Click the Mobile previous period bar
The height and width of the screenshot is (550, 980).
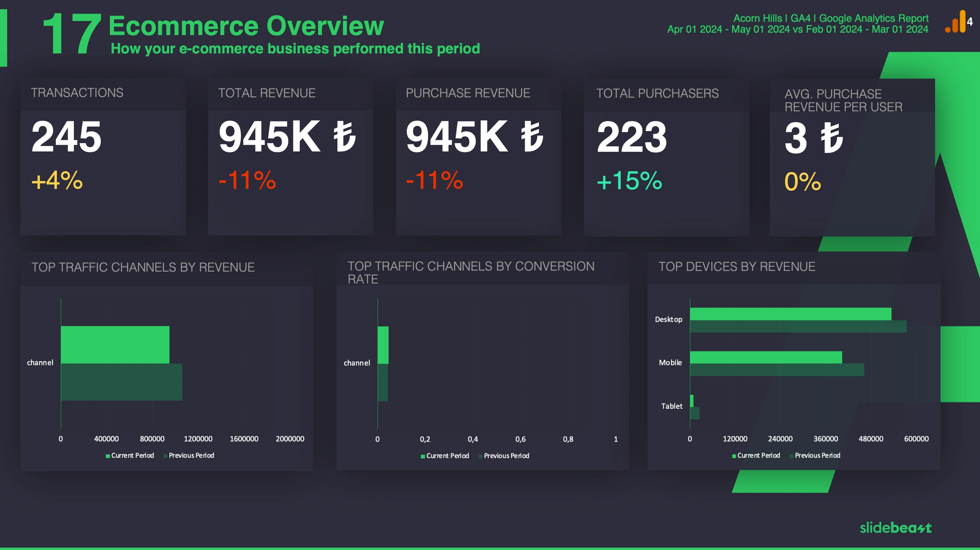777,370
